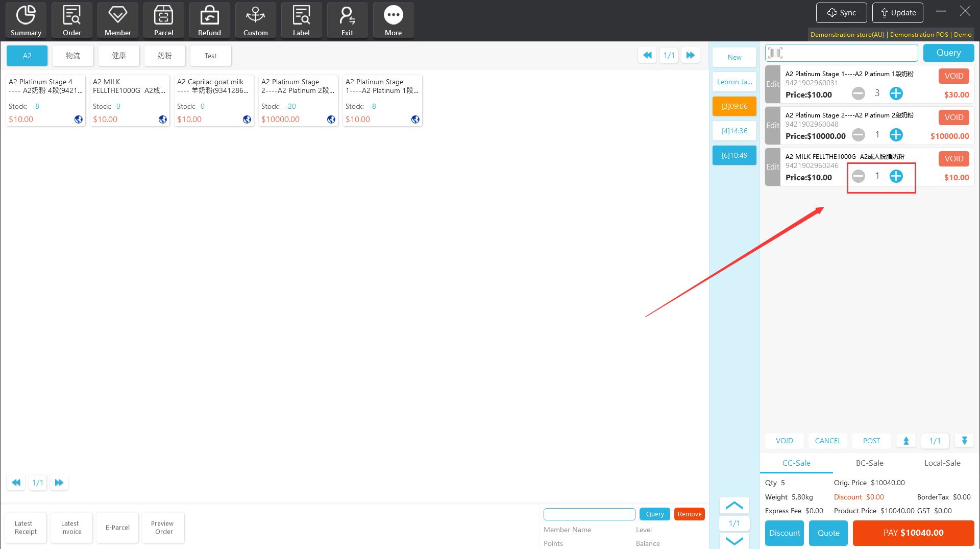980x549 pixels.
Task: Click globe icon on A2 Caprilac goat milk
Action: 247,120
